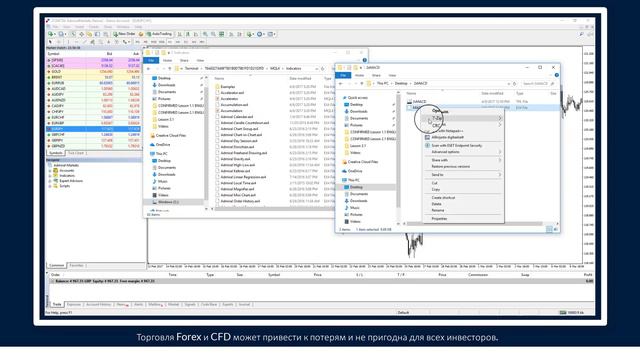Click the cursor tool in MetaTrader toolbar
Screen dimensions: 640x360
click(50, 42)
